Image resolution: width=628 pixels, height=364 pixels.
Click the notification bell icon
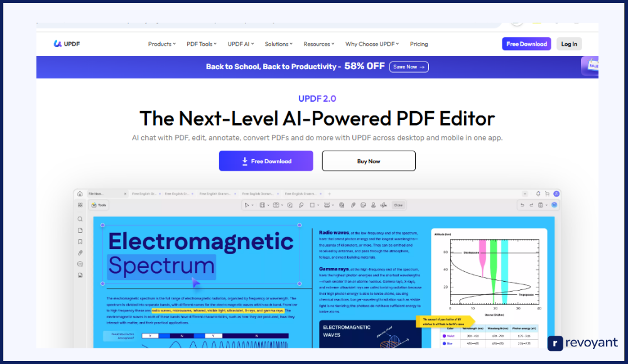coord(538,194)
